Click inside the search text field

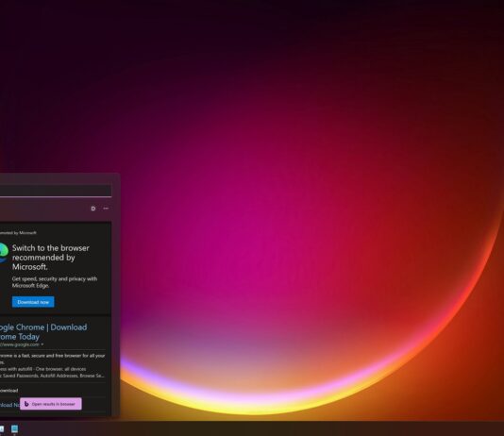(x=56, y=190)
